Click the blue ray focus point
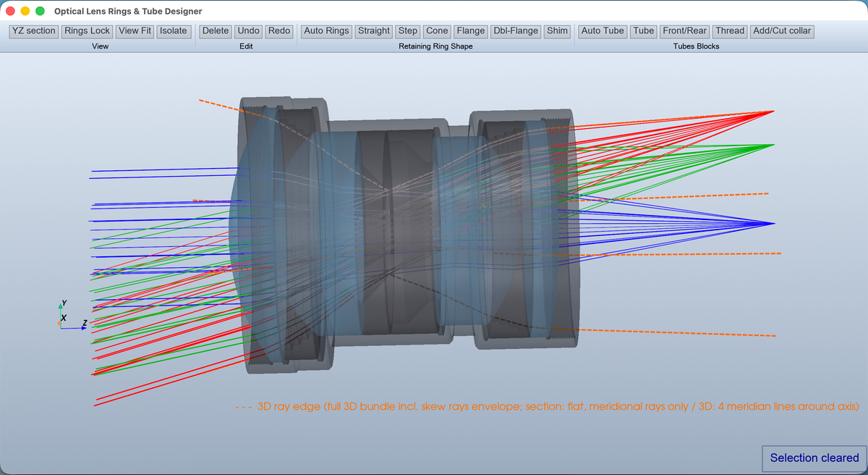 (x=774, y=224)
